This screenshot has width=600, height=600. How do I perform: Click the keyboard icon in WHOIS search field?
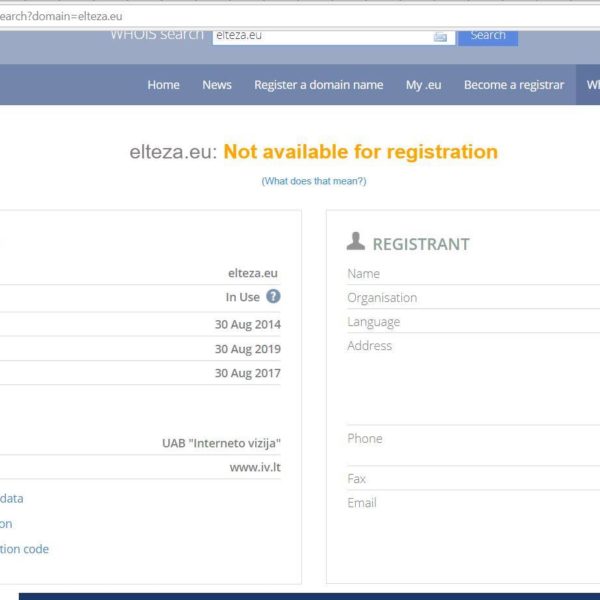click(x=440, y=36)
